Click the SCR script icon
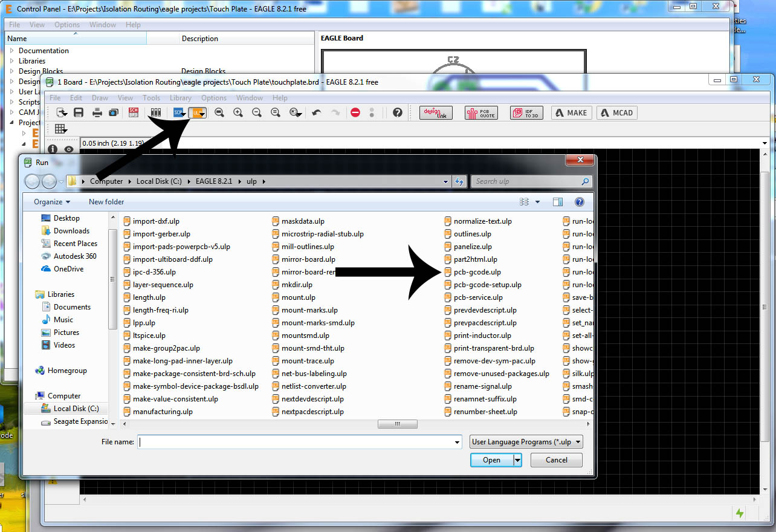This screenshot has height=532, width=776. point(179,112)
